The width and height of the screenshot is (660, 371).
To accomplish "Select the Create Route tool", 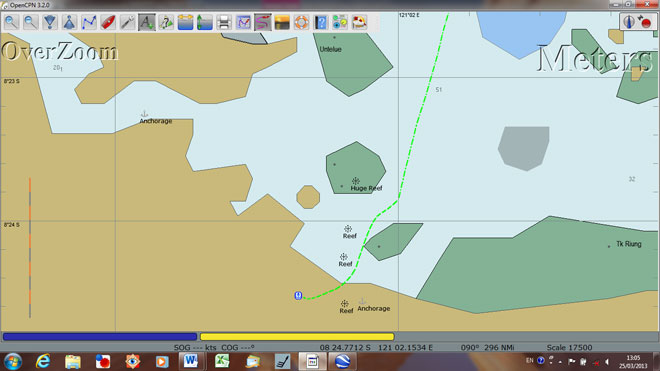I will (x=88, y=22).
